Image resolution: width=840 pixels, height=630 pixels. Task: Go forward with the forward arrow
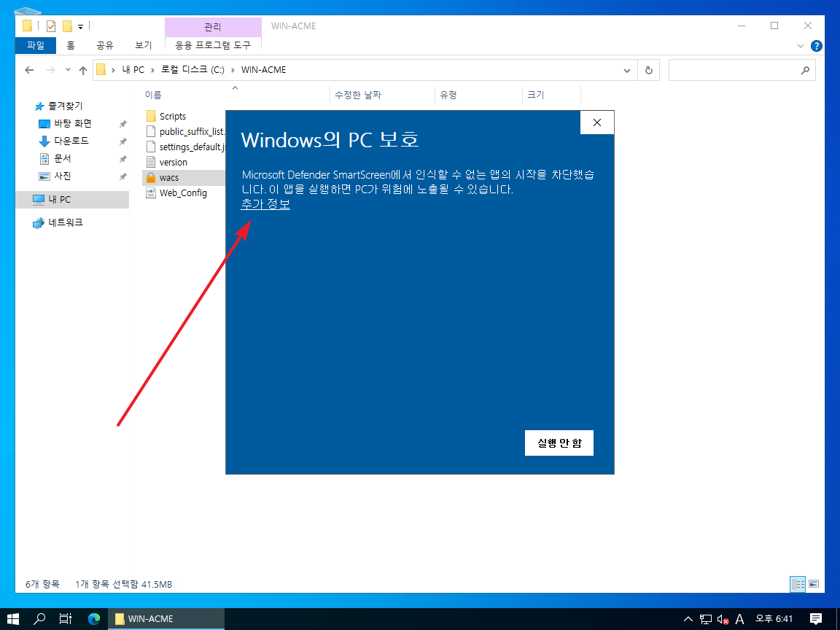(51, 70)
